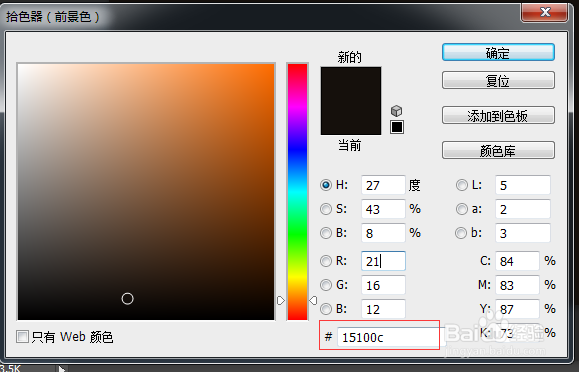Click the C cyan field showing 84

pos(517,261)
